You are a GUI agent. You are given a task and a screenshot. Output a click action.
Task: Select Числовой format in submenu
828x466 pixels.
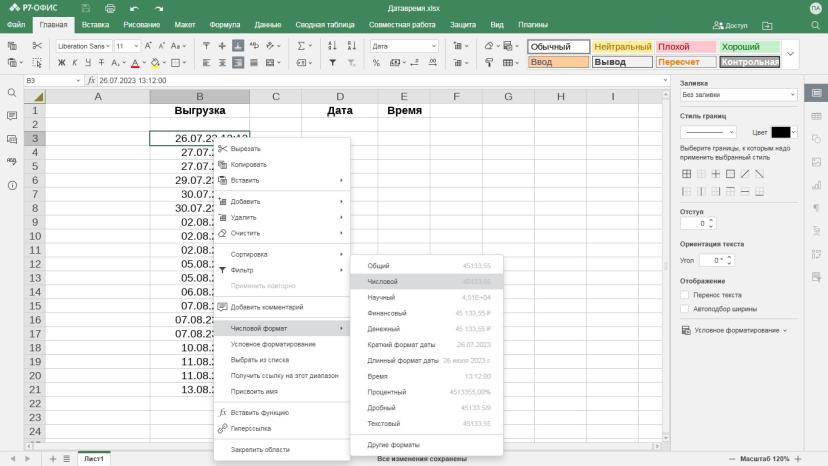tap(427, 282)
